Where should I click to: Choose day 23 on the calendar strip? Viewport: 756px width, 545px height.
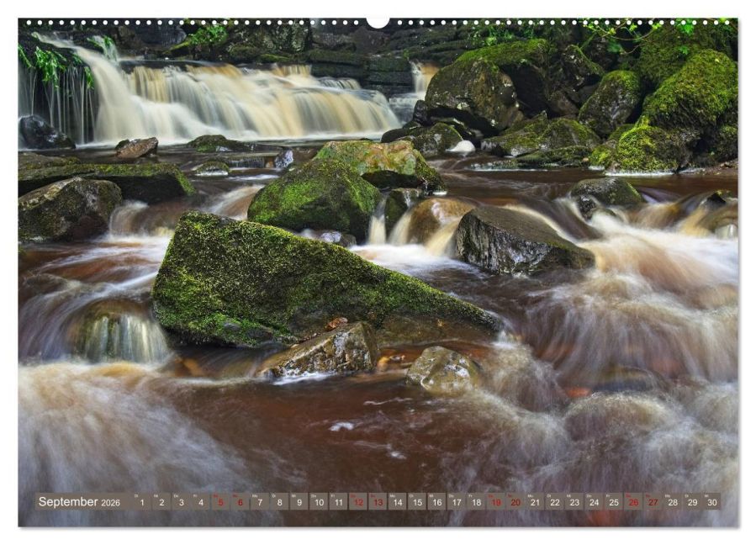[574, 502]
